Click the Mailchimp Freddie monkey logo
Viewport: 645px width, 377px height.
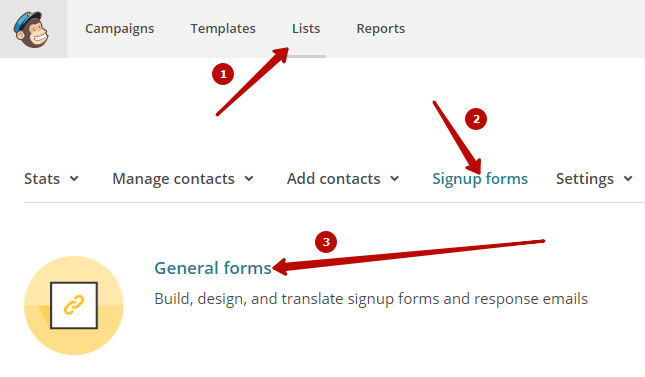point(31,29)
